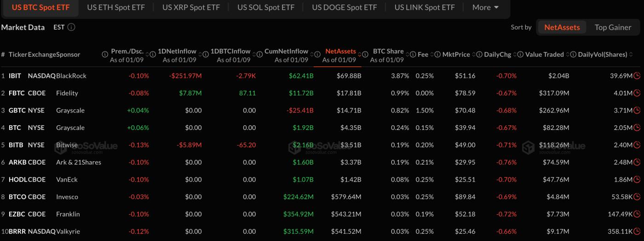
Task: Switch sort to Top Gainer
Action: coord(613,27)
